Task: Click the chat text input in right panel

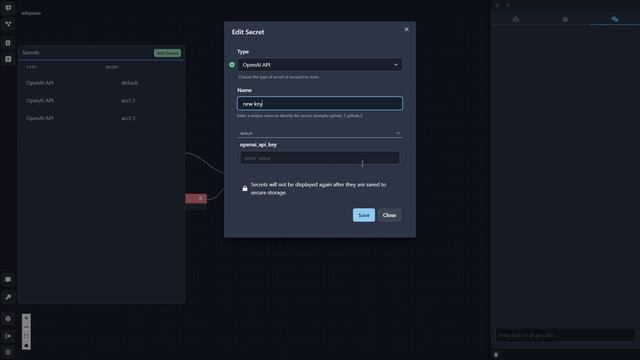Action: click(x=565, y=335)
